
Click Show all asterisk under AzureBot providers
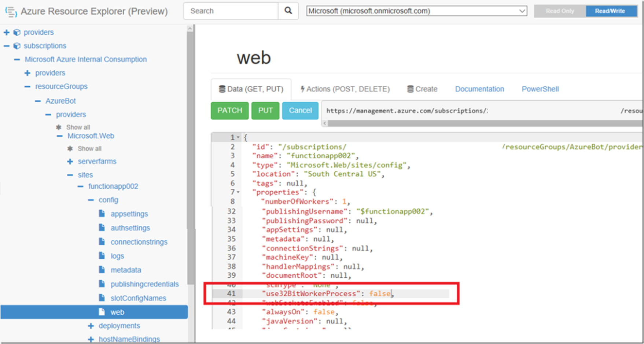click(x=59, y=127)
